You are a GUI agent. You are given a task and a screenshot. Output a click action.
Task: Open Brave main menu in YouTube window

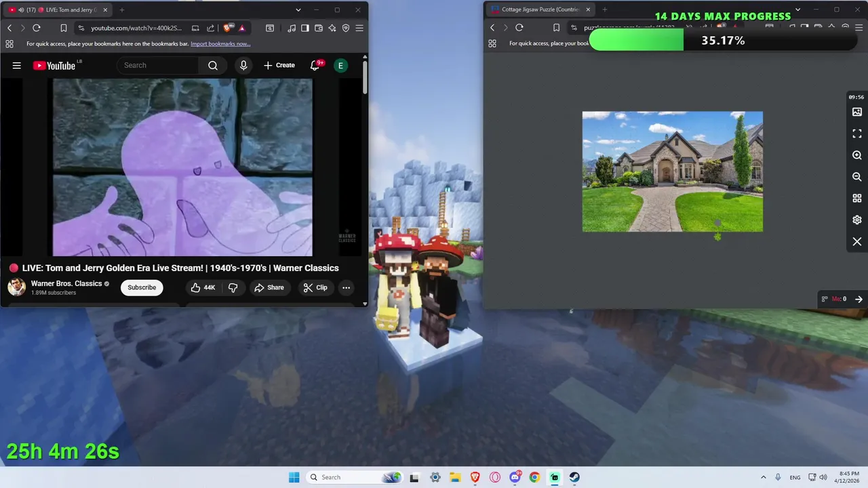click(359, 28)
